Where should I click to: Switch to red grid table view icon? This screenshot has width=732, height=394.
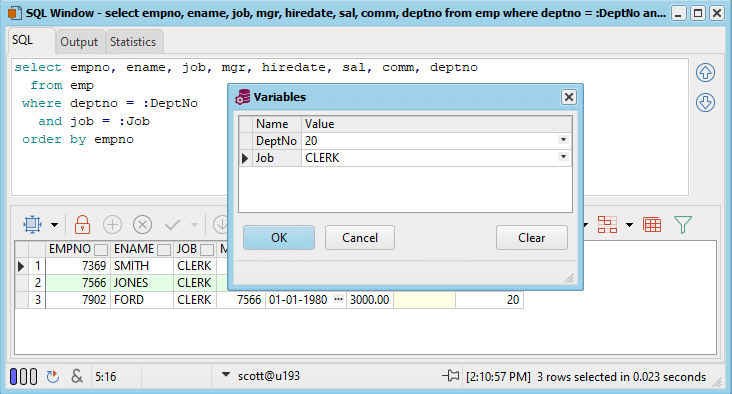(x=652, y=225)
